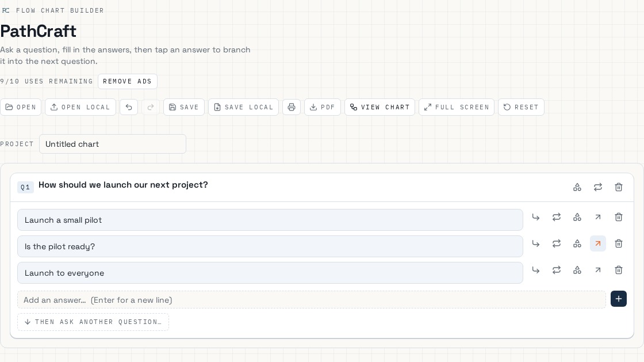Click the plus button to add answer

pyautogui.click(x=619, y=299)
